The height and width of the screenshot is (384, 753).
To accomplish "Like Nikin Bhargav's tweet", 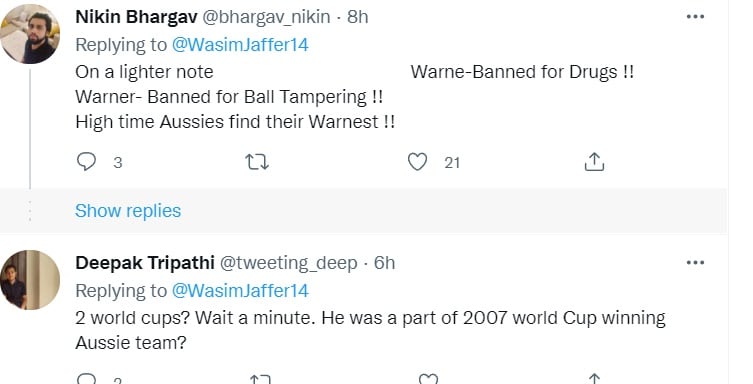I will [417, 162].
